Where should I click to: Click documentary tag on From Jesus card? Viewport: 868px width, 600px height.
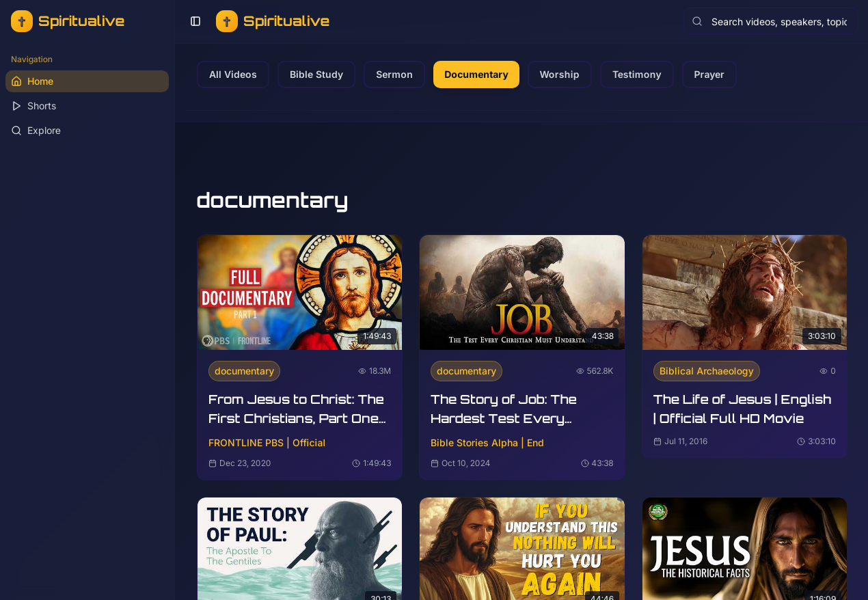pyautogui.click(x=244, y=371)
